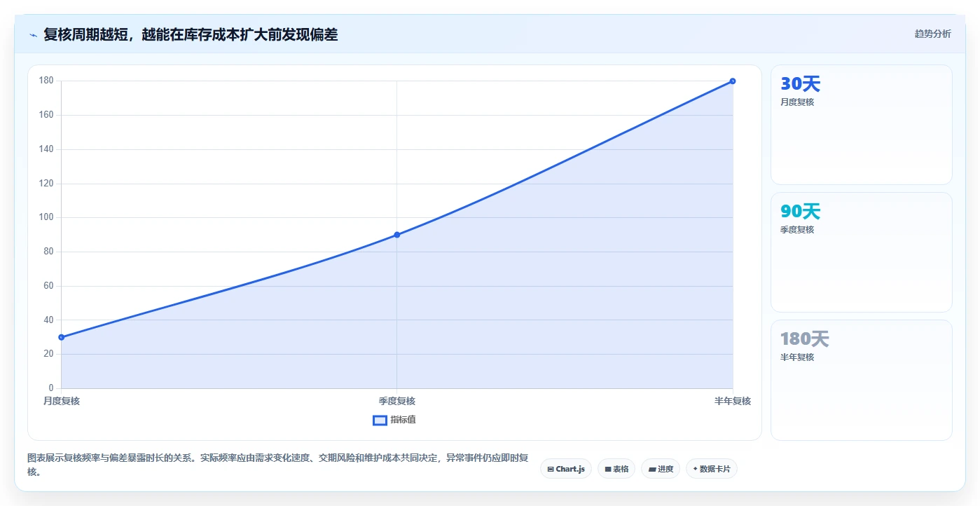Image resolution: width=980 pixels, height=506 pixels.
Task: Open the 30天 monthly review card
Action: [x=861, y=125]
